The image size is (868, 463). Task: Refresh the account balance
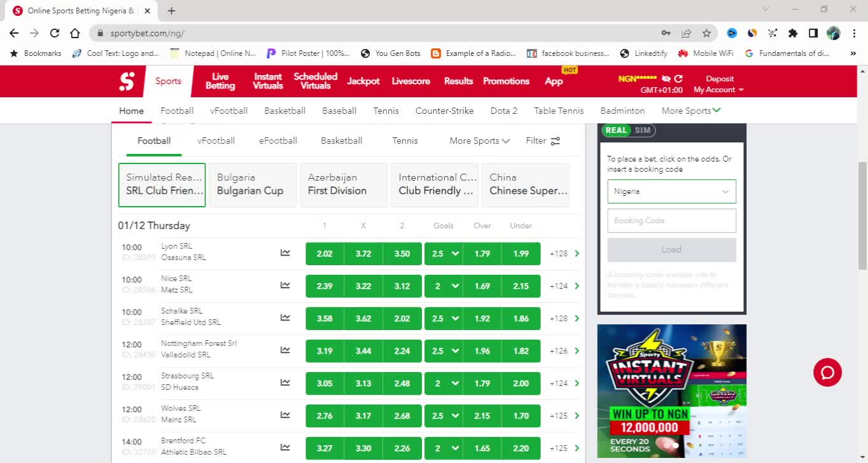pyautogui.click(x=678, y=79)
